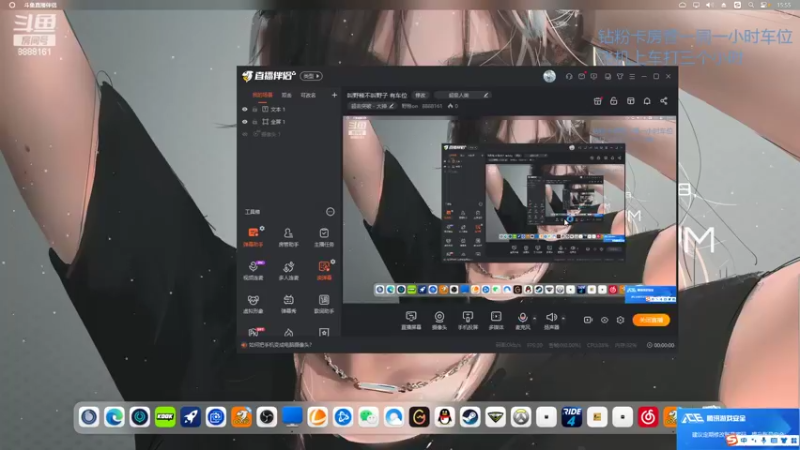
Task: Open the 弹幕秀 (danmaku show) tool
Action: point(288,304)
